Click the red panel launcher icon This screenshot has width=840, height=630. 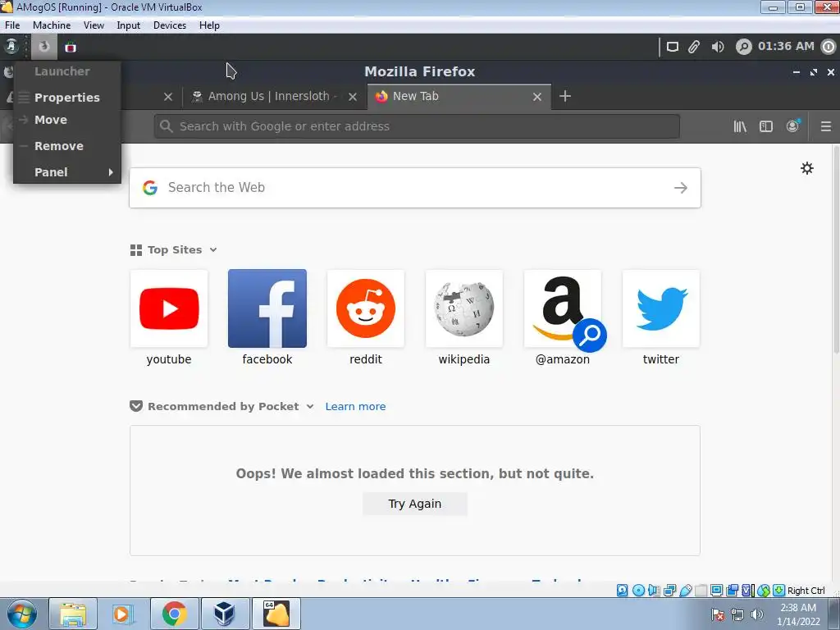point(71,47)
